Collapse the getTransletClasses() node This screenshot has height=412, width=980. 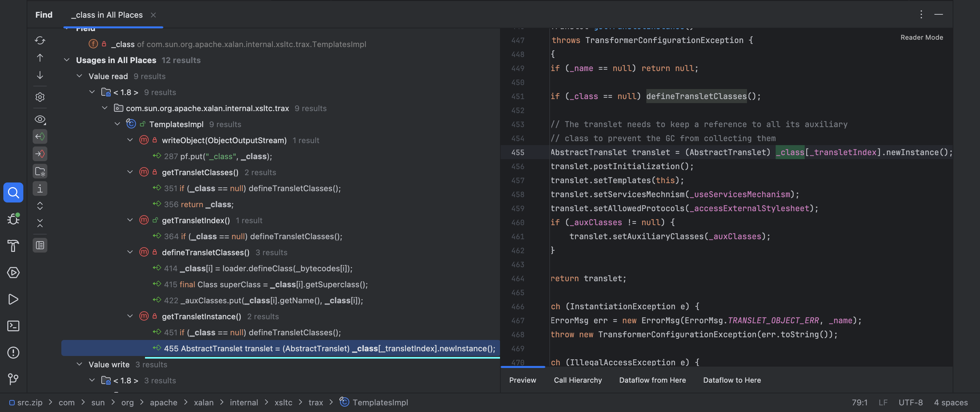tap(130, 172)
